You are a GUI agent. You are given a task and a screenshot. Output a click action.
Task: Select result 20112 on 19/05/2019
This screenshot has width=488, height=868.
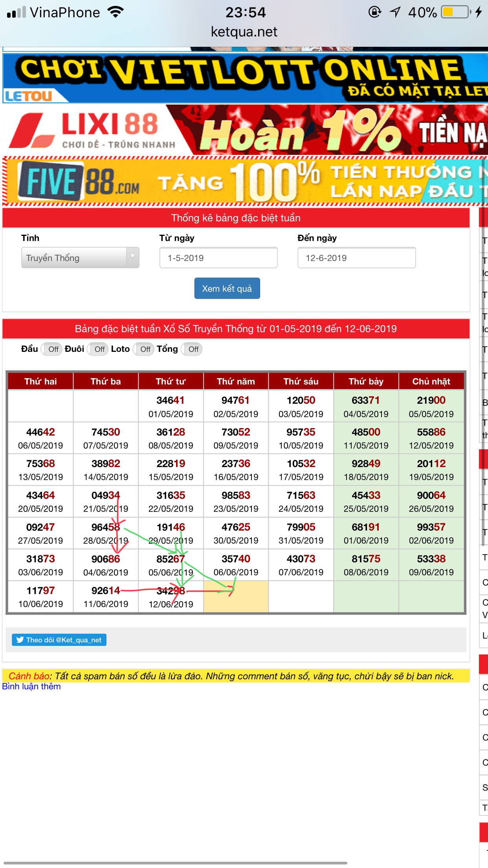pyautogui.click(x=431, y=470)
